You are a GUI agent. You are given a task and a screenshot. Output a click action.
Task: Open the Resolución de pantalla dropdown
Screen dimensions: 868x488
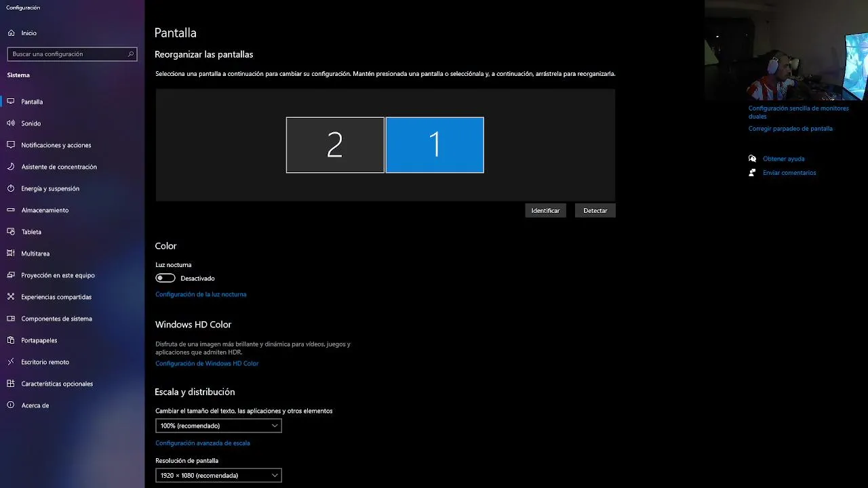click(218, 476)
